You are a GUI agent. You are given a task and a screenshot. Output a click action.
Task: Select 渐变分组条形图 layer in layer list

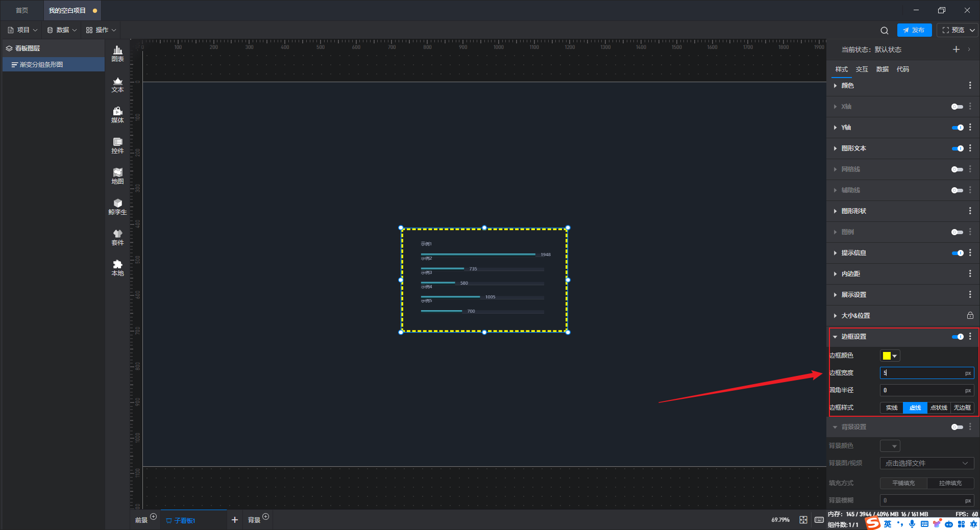click(x=54, y=64)
